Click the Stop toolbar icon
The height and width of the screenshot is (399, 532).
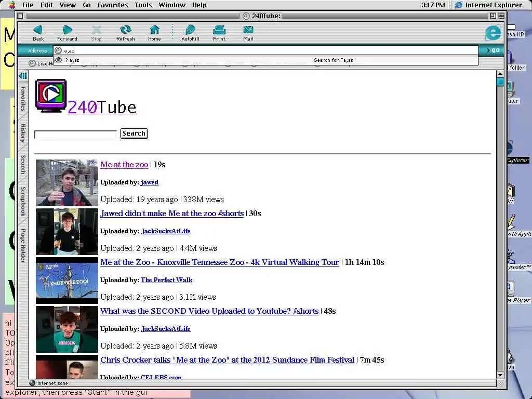[96, 33]
